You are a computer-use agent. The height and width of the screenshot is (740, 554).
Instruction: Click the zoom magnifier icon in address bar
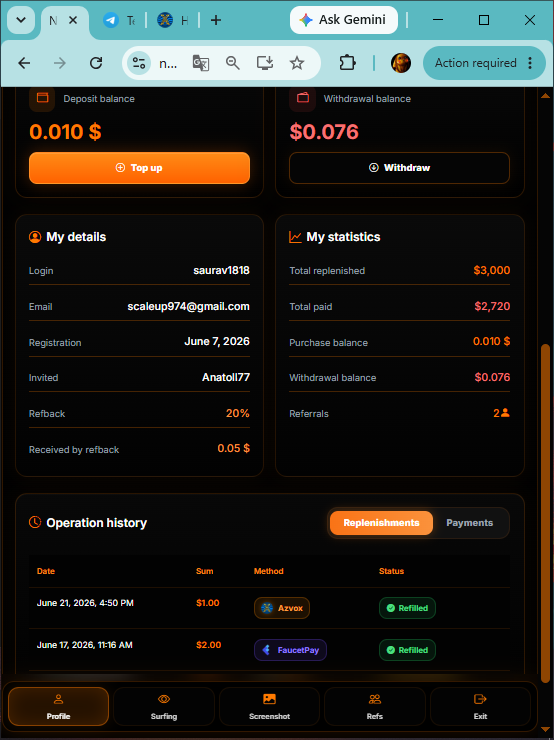pyautogui.click(x=233, y=63)
